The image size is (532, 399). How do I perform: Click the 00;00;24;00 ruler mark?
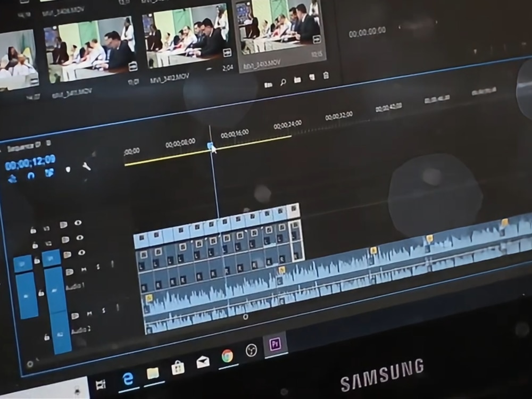point(288,125)
